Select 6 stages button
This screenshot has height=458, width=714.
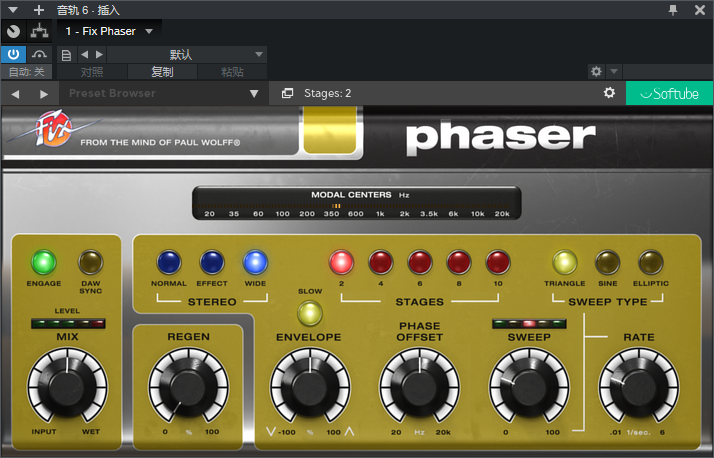(420, 263)
